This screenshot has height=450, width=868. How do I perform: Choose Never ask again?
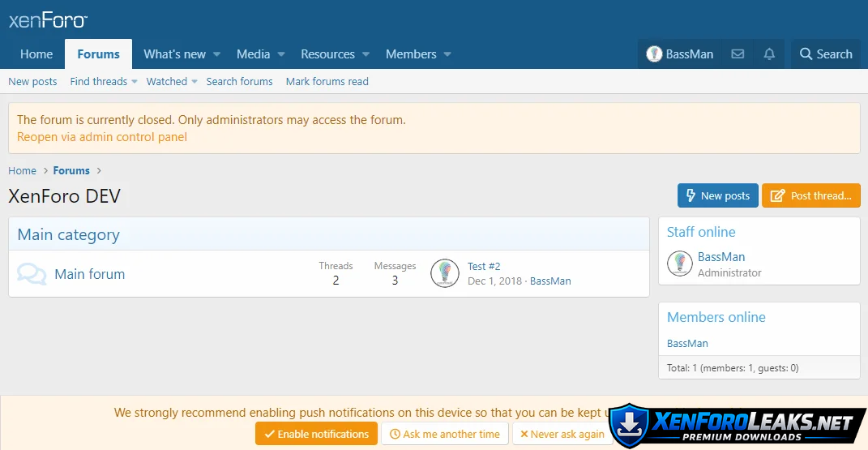[x=562, y=434]
